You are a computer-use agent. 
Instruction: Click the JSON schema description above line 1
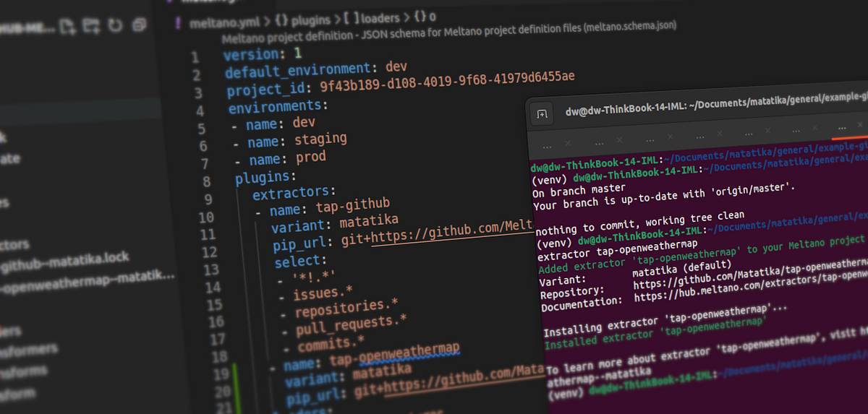tap(449, 33)
